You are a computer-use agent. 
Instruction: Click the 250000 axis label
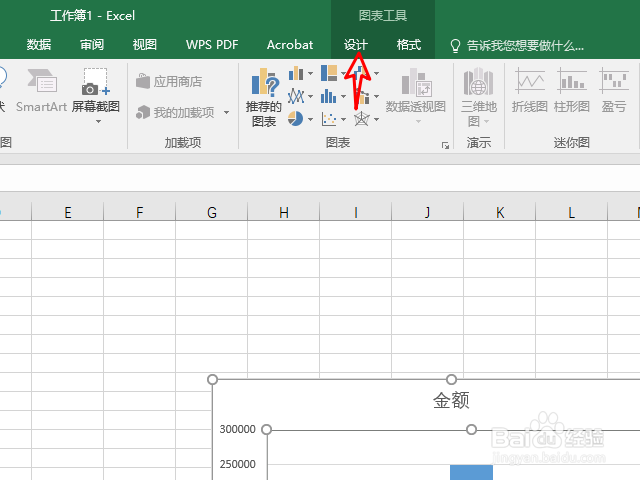click(x=237, y=464)
